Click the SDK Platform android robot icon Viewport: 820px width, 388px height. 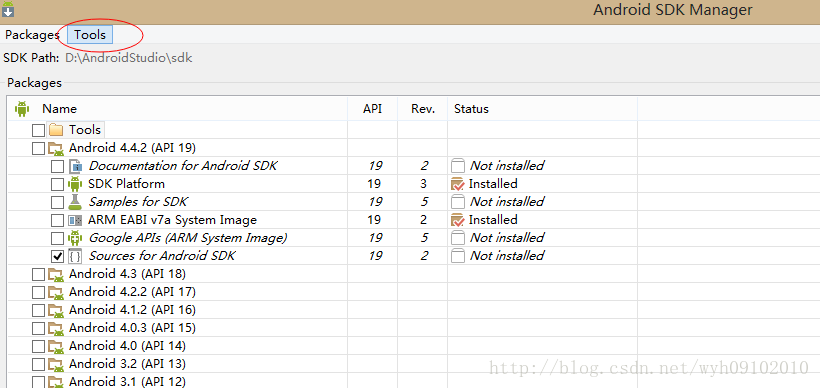click(75, 184)
